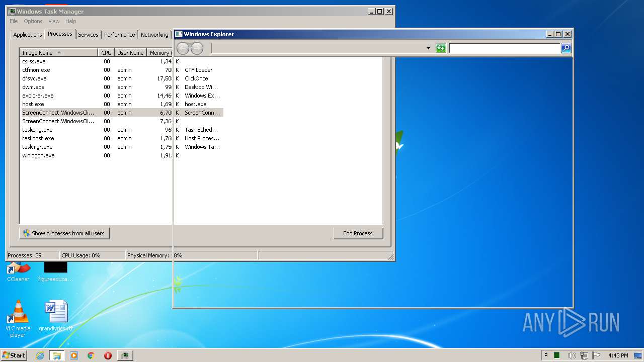Sort by User Name column header

(130, 53)
